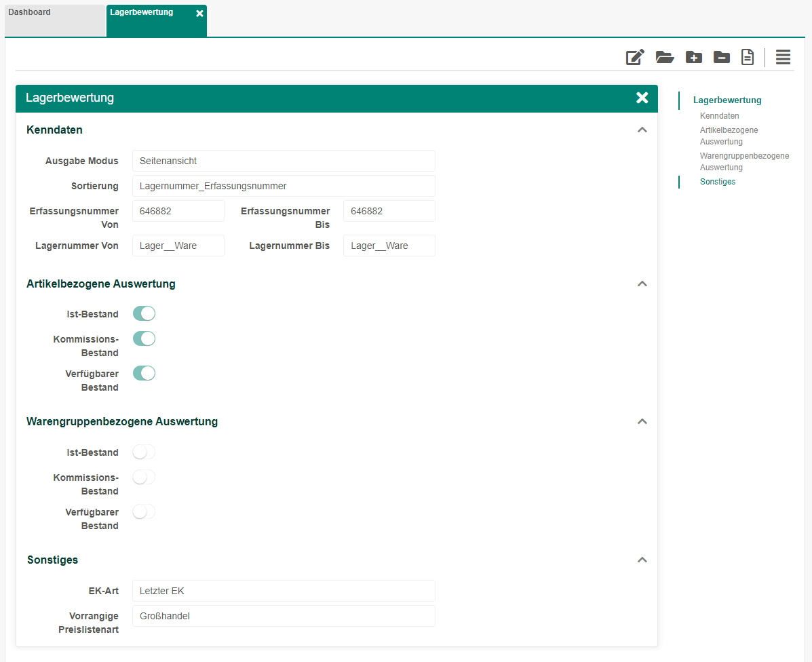Image resolution: width=812 pixels, height=662 pixels.
Task: Close the Lagerbewertung tab
Action: [199, 14]
